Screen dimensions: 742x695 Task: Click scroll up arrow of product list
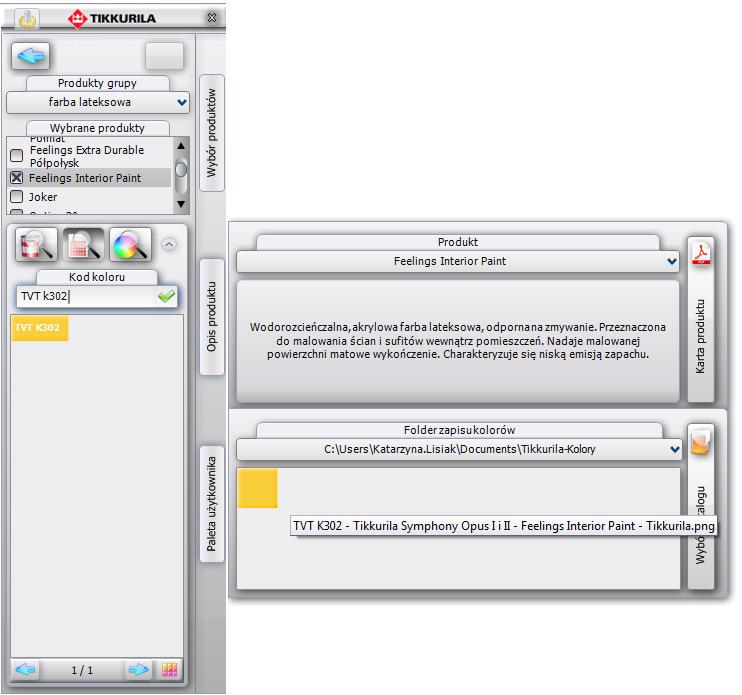[x=181, y=146]
